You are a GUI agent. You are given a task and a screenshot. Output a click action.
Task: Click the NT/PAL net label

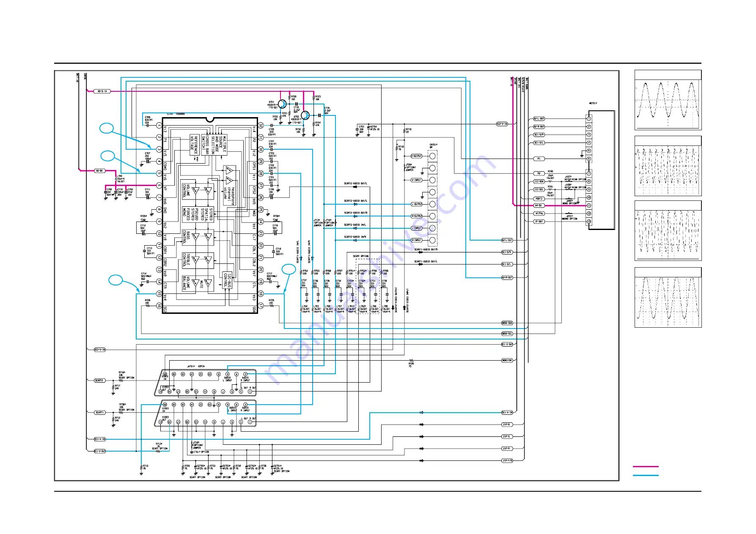539,214
